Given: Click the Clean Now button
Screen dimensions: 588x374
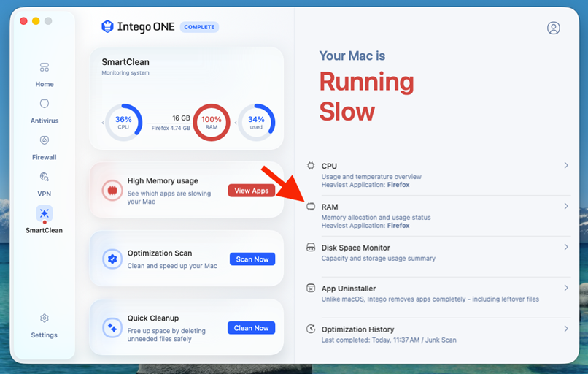Looking at the screenshot, I should 251,328.
